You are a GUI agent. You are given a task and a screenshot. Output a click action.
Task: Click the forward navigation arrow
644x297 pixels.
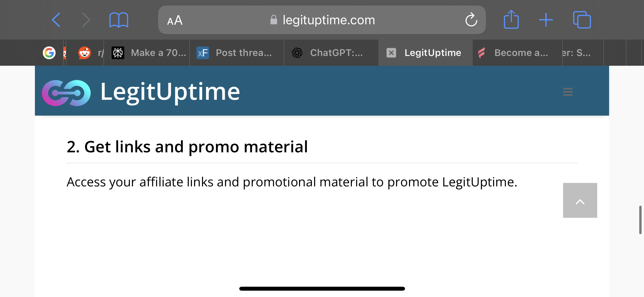click(x=86, y=20)
